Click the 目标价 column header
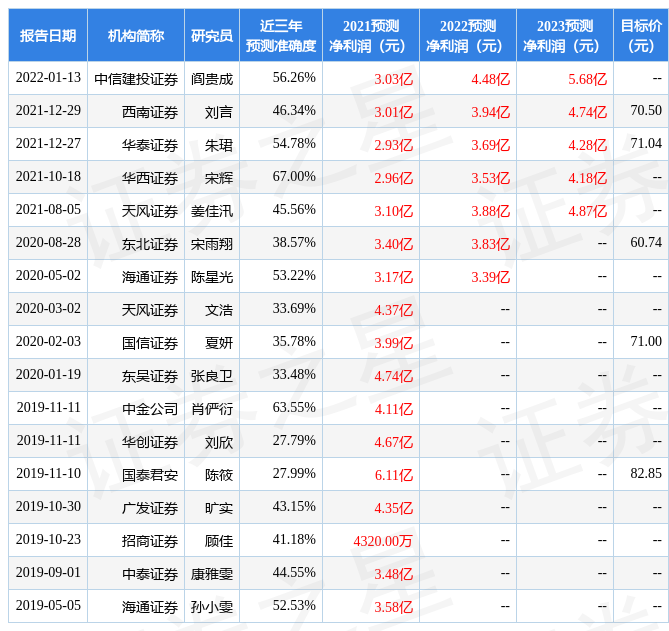 pyautogui.click(x=641, y=35)
